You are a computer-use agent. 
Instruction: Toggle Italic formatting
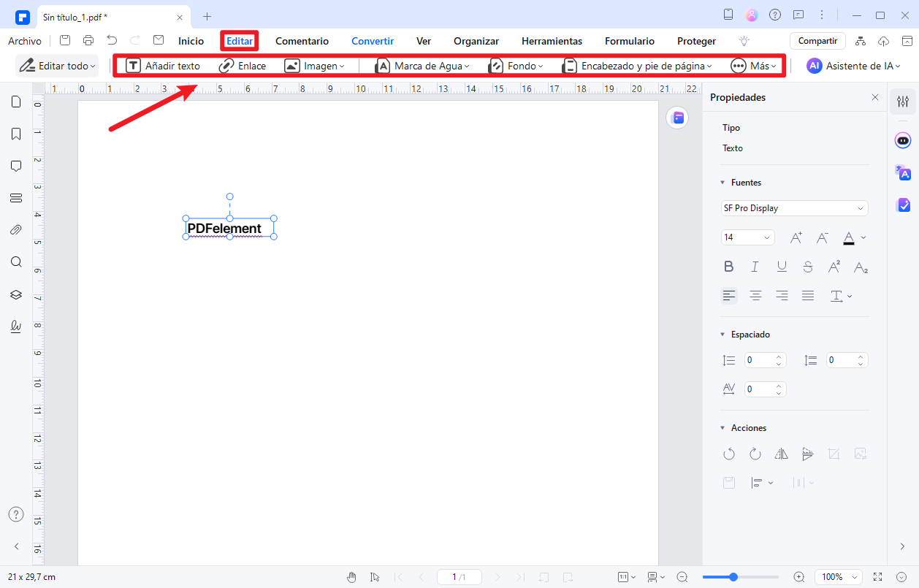pos(755,267)
